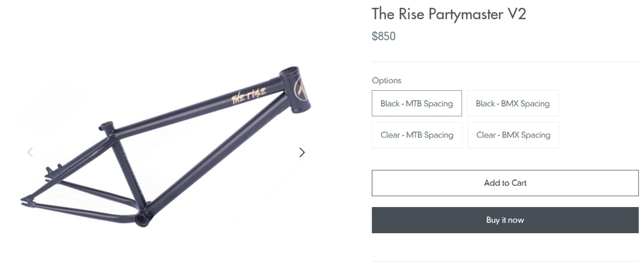644x272 pixels.
Task: Click The Rise Partymaster V2 title
Action: click(x=449, y=14)
